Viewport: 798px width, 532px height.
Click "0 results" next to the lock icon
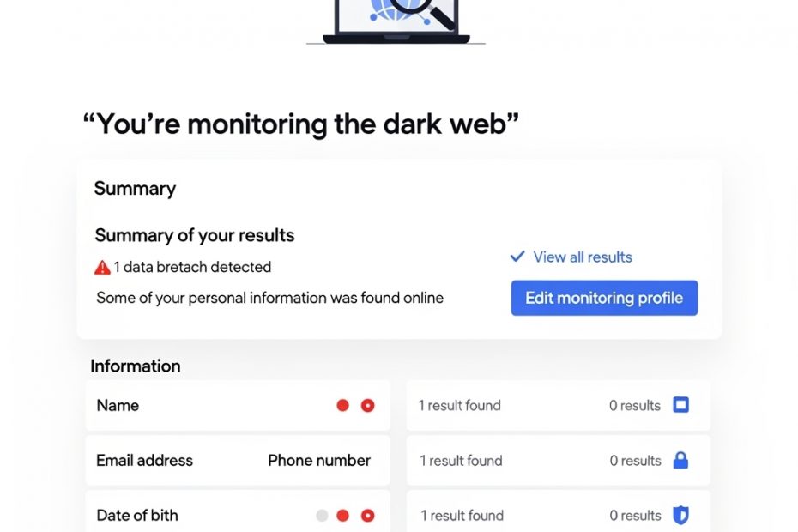(x=636, y=461)
